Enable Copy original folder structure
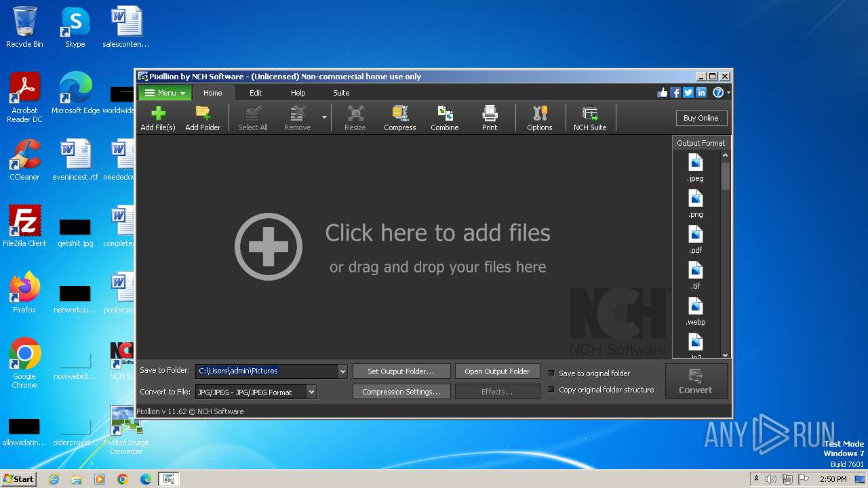This screenshot has width=868, height=488. (551, 390)
